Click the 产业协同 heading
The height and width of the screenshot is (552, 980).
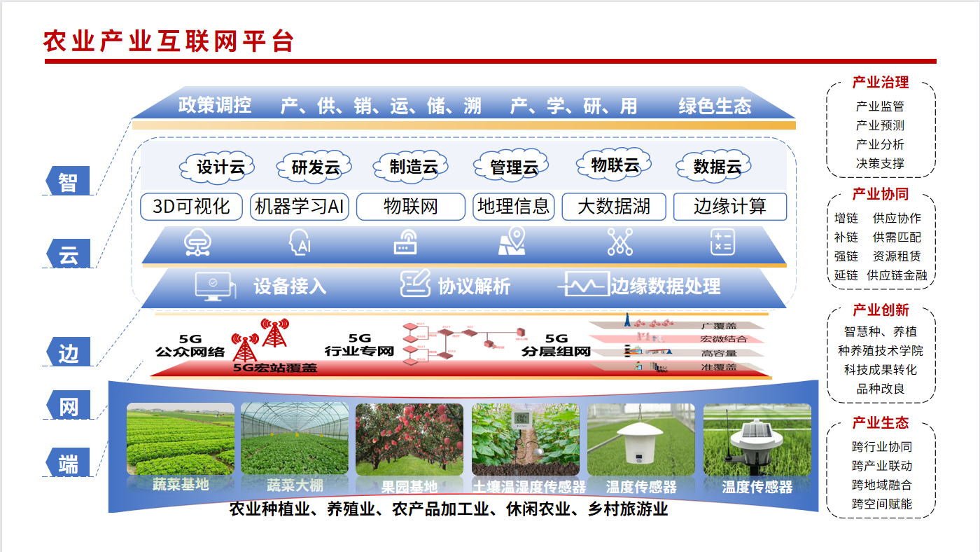[881, 195]
